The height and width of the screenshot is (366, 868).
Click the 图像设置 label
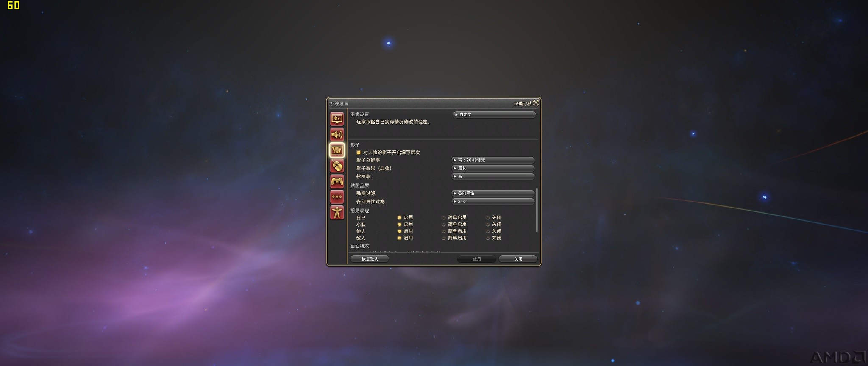click(x=359, y=114)
